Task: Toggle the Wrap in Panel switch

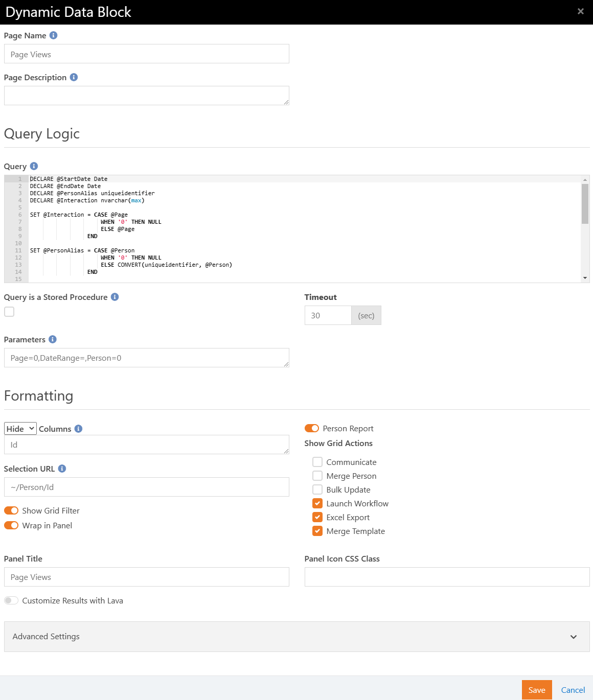Action: click(x=11, y=525)
